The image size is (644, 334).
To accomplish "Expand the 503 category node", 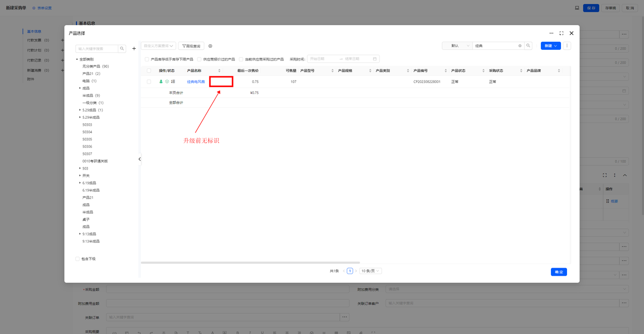I will (x=80, y=169).
